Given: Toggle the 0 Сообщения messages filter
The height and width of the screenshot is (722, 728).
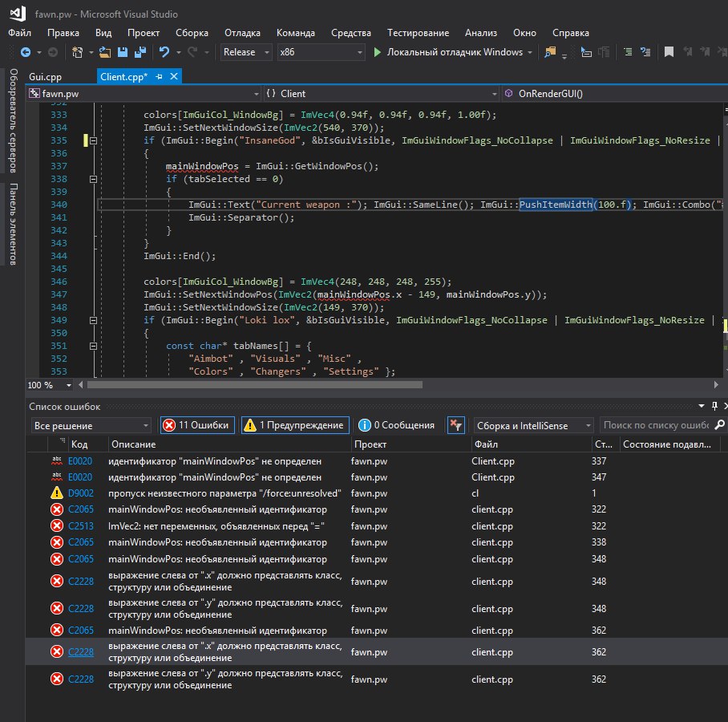Looking at the screenshot, I should 397,425.
